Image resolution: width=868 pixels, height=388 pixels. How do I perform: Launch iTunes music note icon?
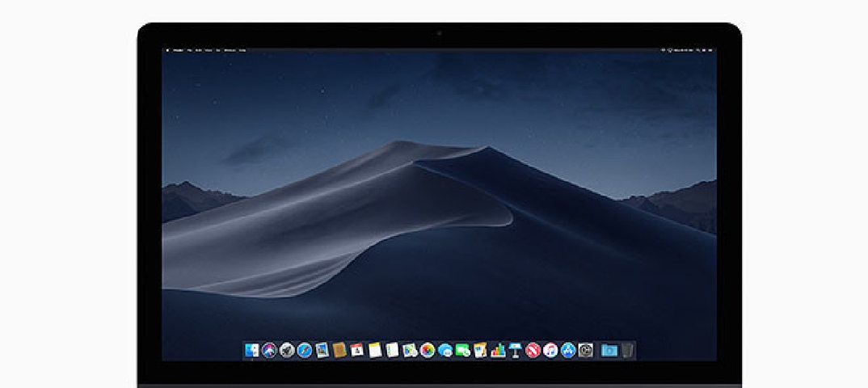tap(550, 350)
